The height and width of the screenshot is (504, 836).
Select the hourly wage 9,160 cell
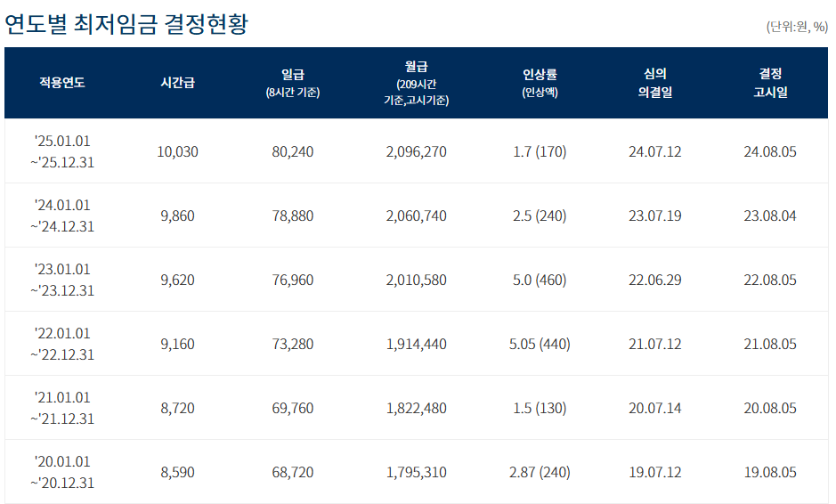(177, 344)
